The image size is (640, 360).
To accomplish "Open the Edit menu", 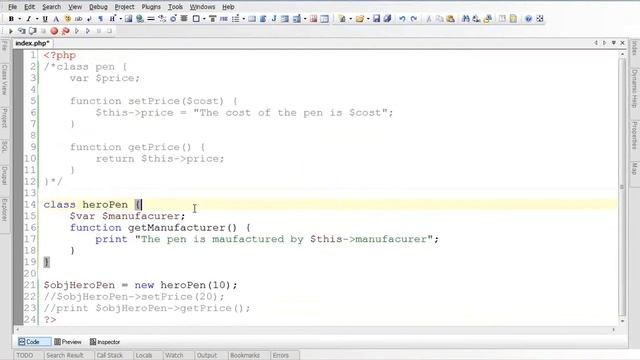I will pos(29,7).
